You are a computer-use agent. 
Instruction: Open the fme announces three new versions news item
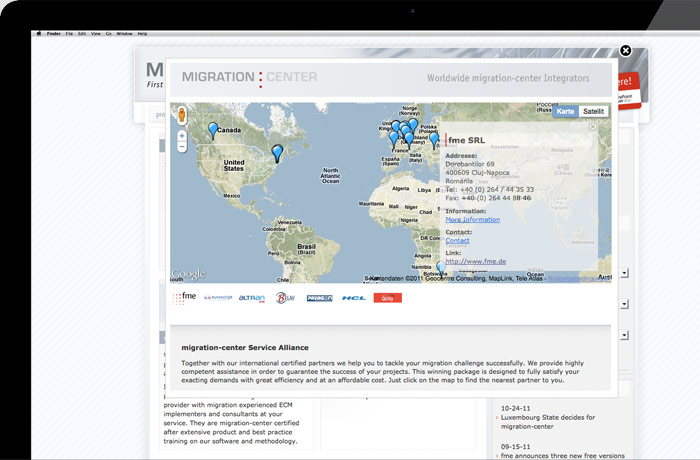[562, 456]
